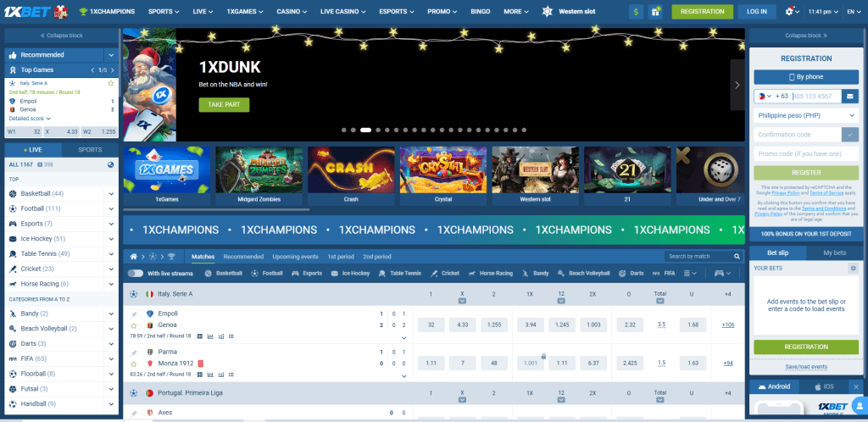
Task: Filter matches by Darts
Action: 631,273
